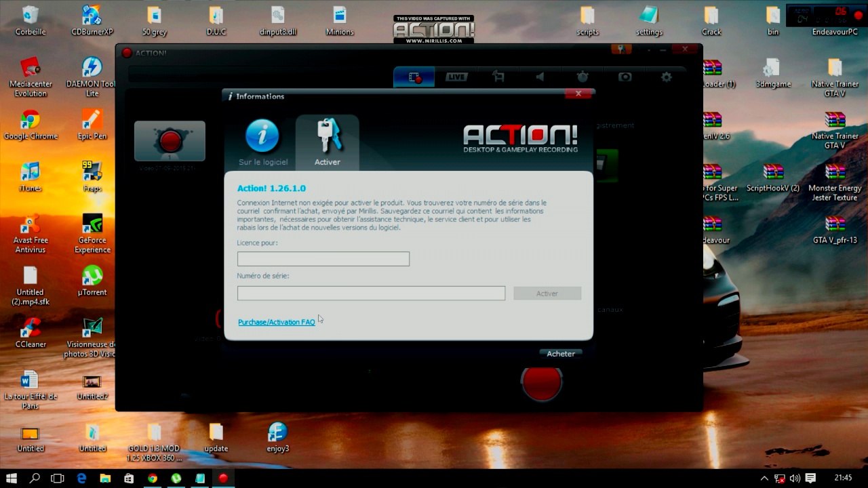Open the Purchase/Activation FAQ link

click(277, 322)
